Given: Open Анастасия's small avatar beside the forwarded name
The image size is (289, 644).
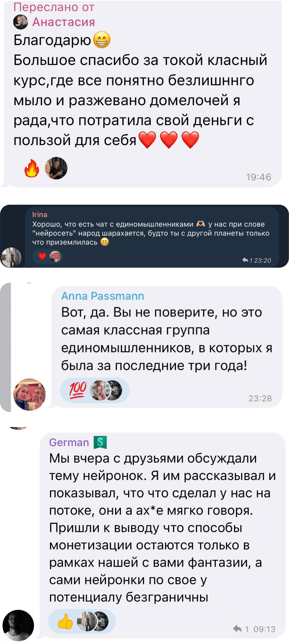Looking at the screenshot, I should (x=20, y=22).
